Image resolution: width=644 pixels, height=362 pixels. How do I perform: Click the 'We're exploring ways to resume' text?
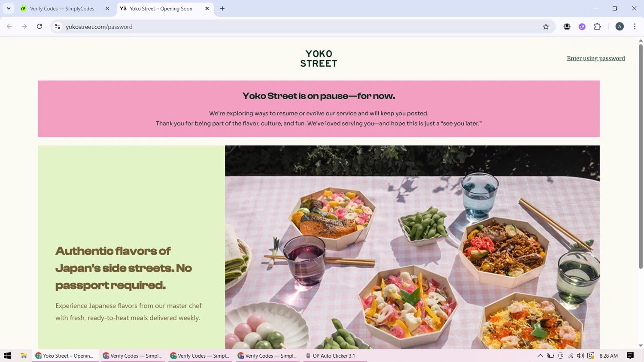click(319, 114)
